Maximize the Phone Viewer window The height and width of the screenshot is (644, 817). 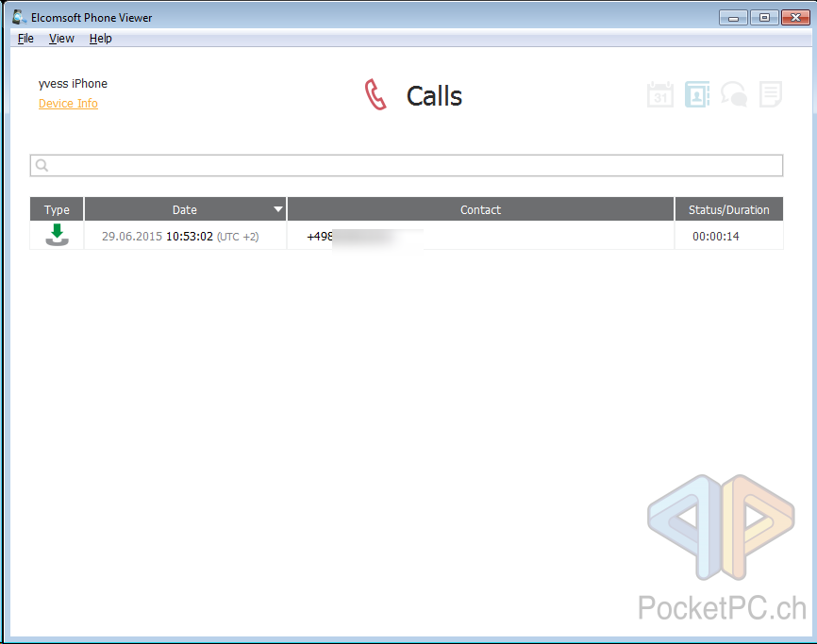(764, 17)
